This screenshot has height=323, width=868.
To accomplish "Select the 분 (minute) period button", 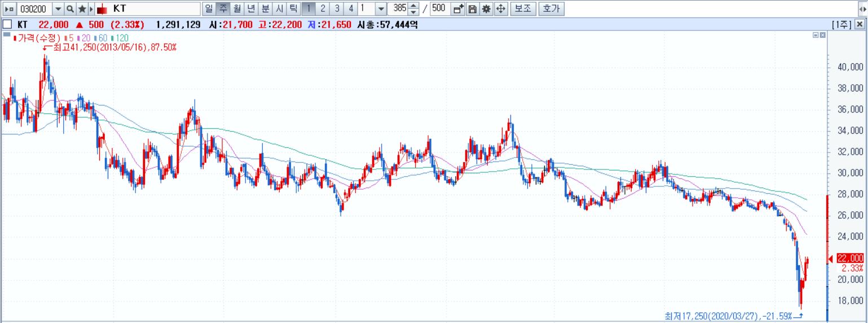I will [265, 8].
